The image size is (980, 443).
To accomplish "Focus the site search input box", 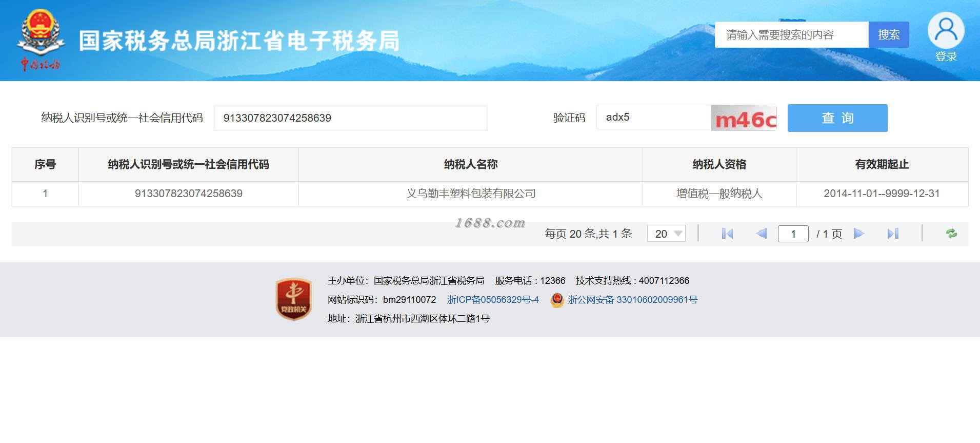I will click(x=792, y=34).
